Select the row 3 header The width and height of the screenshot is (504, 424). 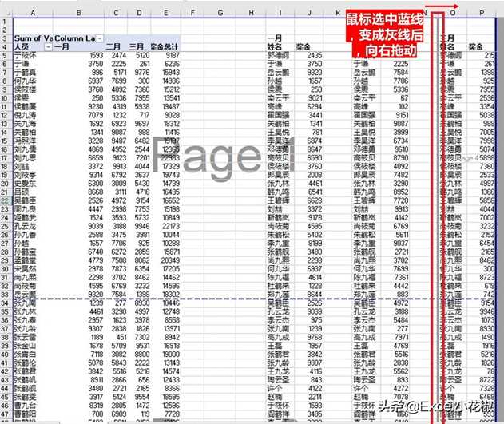point(6,38)
